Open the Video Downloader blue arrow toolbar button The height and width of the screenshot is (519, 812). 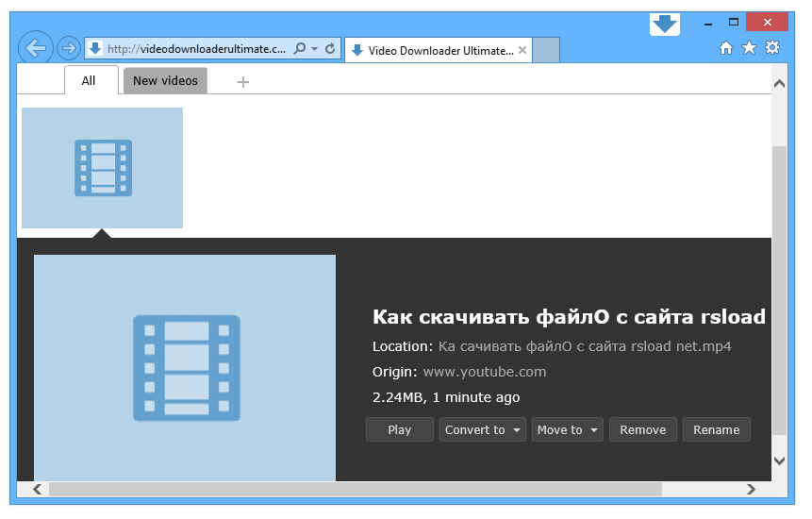click(x=665, y=24)
